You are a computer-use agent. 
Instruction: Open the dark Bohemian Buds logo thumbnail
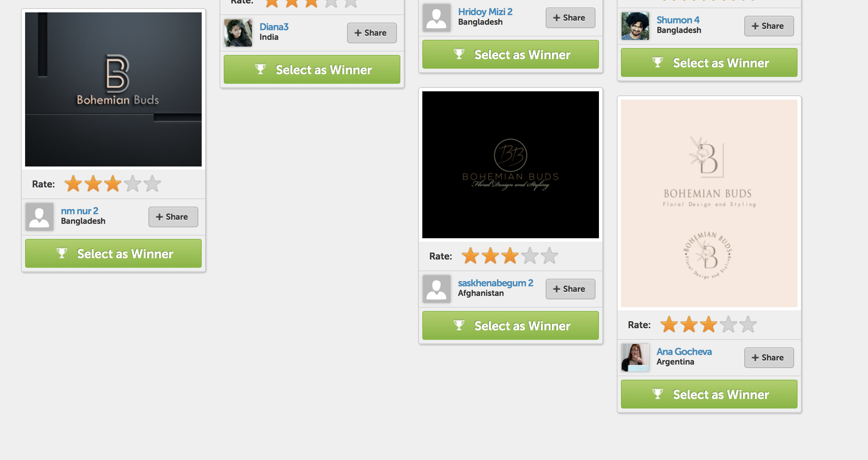click(x=113, y=89)
